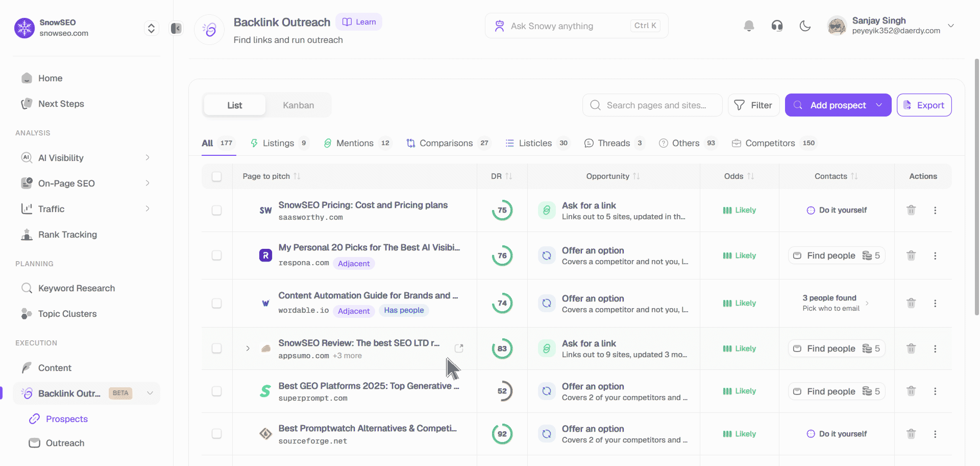Select the Mentions tab
Image resolution: width=980 pixels, height=466 pixels.
[x=357, y=143]
